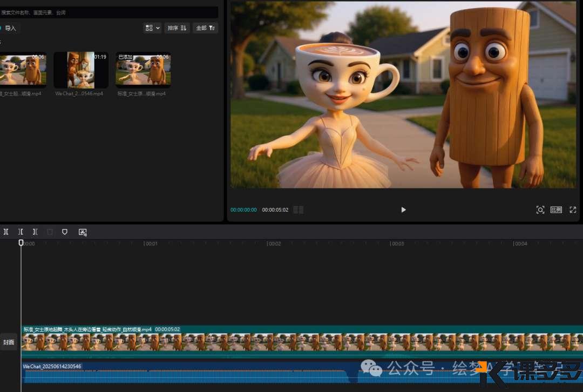The height and width of the screenshot is (392, 583).
Task: Add a marker with the shield icon
Action: [65, 232]
